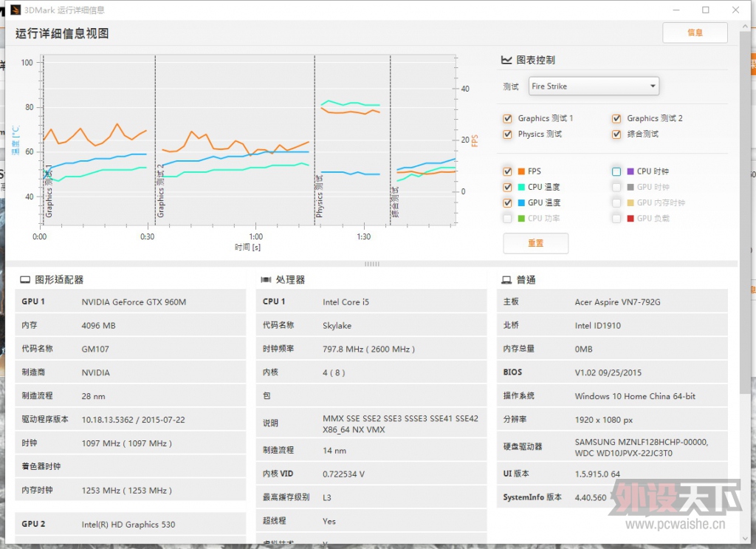Click the chart control graph icon
This screenshot has width=756, height=549.
click(x=506, y=60)
